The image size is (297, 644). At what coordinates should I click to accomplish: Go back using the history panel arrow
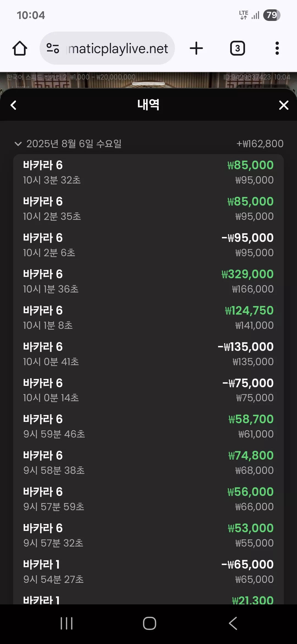13,105
